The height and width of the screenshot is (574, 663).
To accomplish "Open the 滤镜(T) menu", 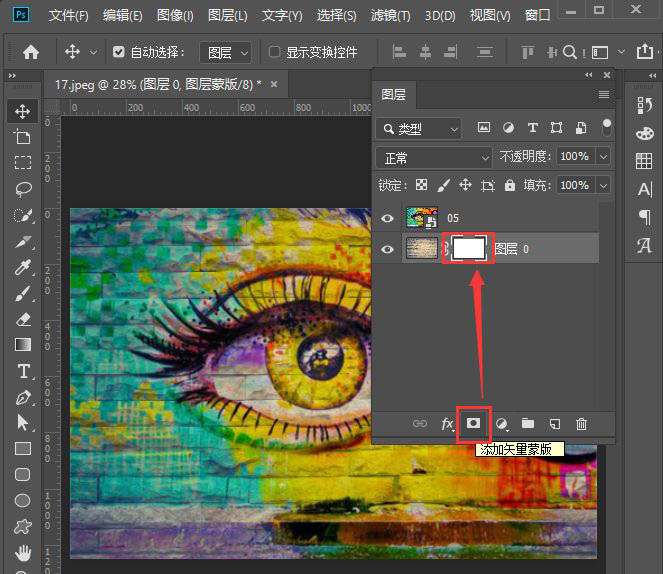I will point(390,16).
